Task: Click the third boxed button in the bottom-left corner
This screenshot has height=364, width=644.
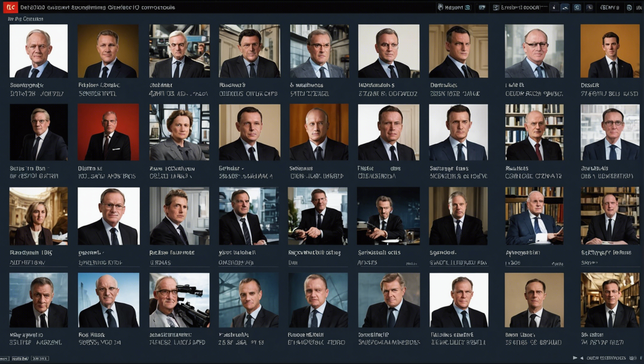Action: (40, 358)
